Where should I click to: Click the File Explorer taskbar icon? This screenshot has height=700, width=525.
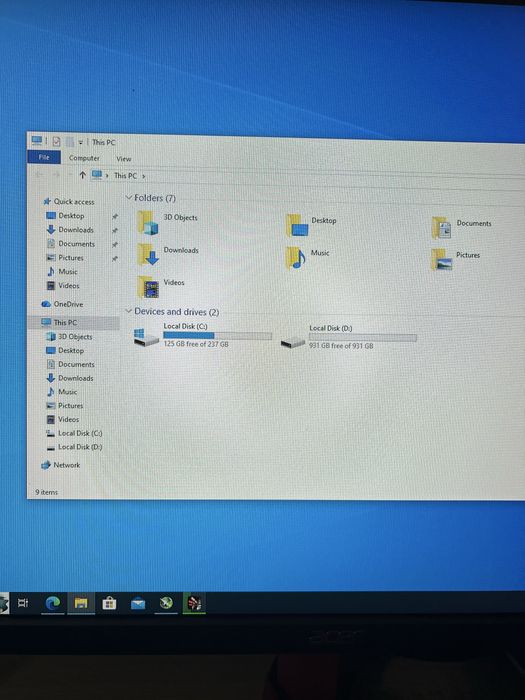point(81,604)
